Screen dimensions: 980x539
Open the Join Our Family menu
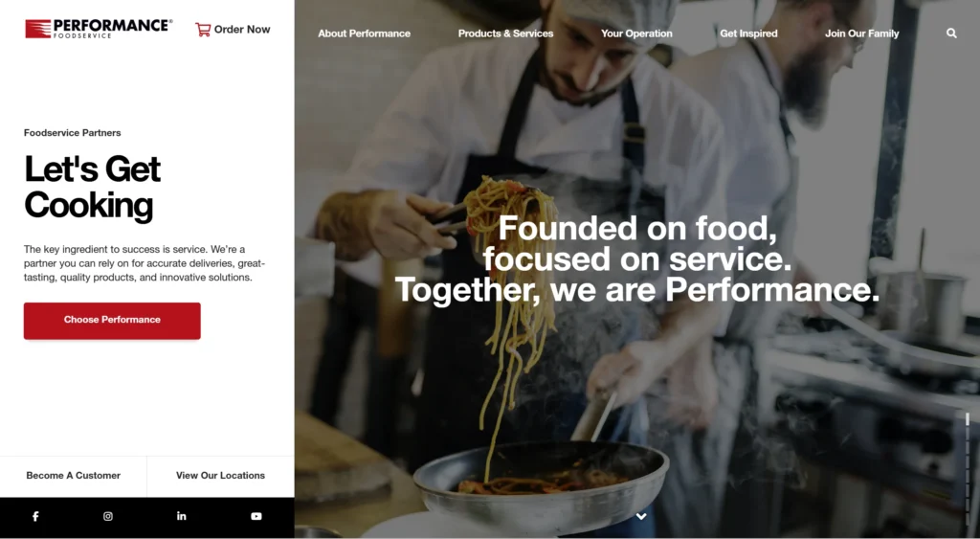tap(862, 34)
